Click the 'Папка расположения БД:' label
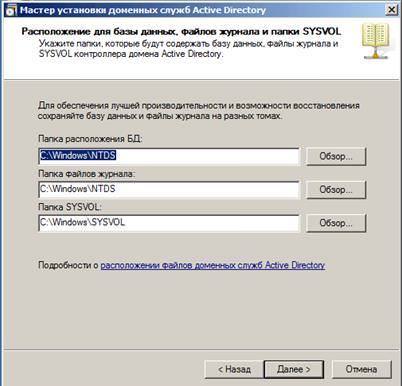This screenshot has height=386, width=402. tap(90, 139)
